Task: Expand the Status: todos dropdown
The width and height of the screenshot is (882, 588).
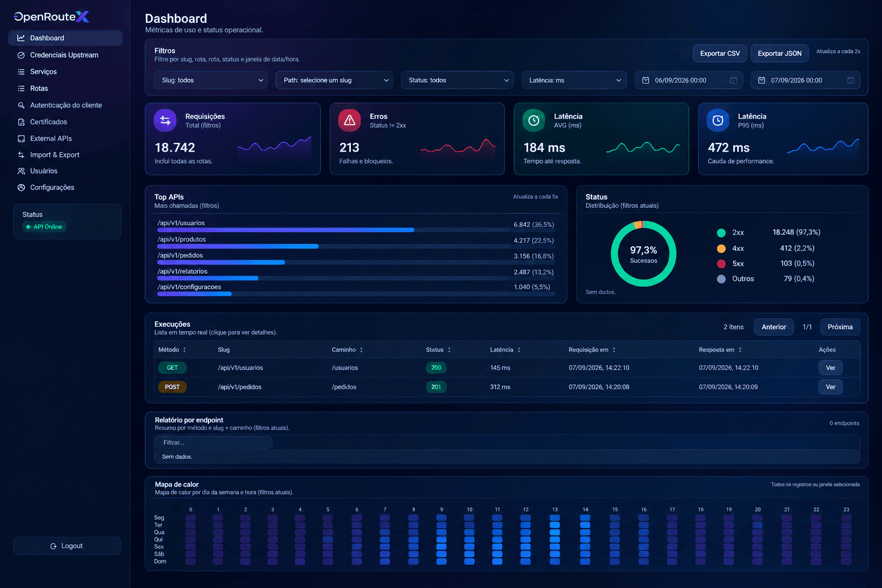Action: pos(457,80)
